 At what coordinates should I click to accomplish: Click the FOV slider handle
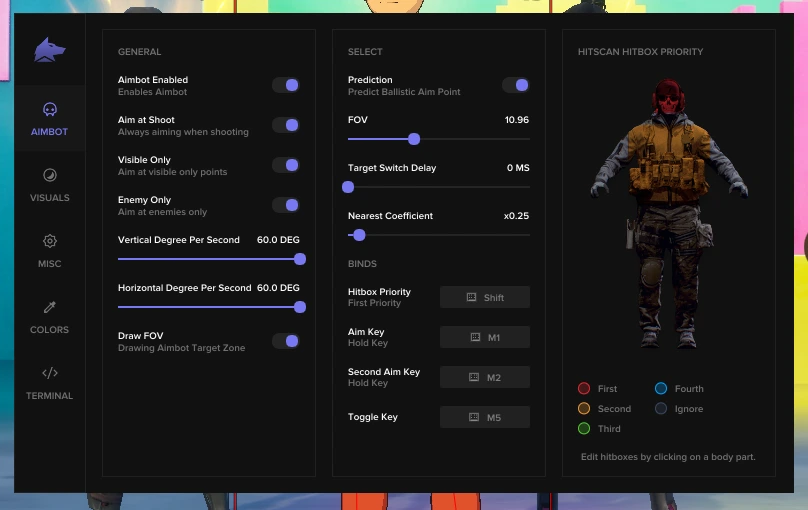pyautogui.click(x=414, y=139)
